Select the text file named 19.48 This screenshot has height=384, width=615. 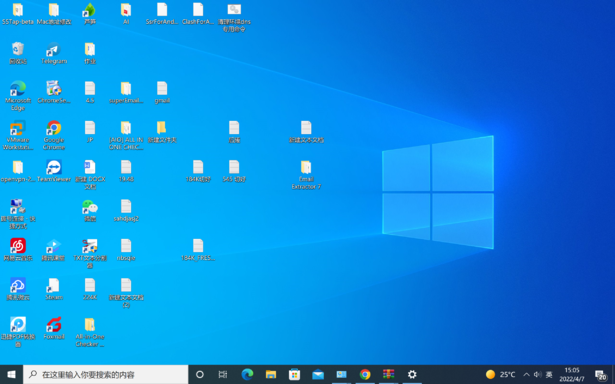click(126, 171)
